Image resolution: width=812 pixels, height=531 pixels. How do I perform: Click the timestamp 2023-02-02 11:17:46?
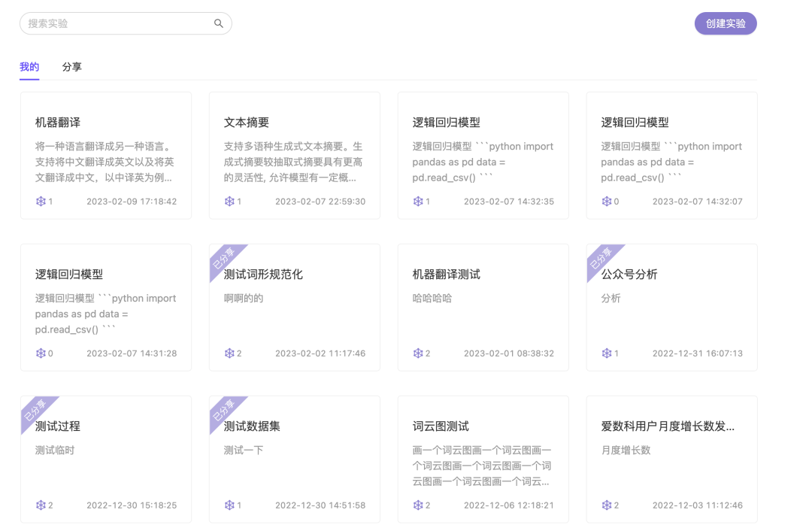point(320,353)
